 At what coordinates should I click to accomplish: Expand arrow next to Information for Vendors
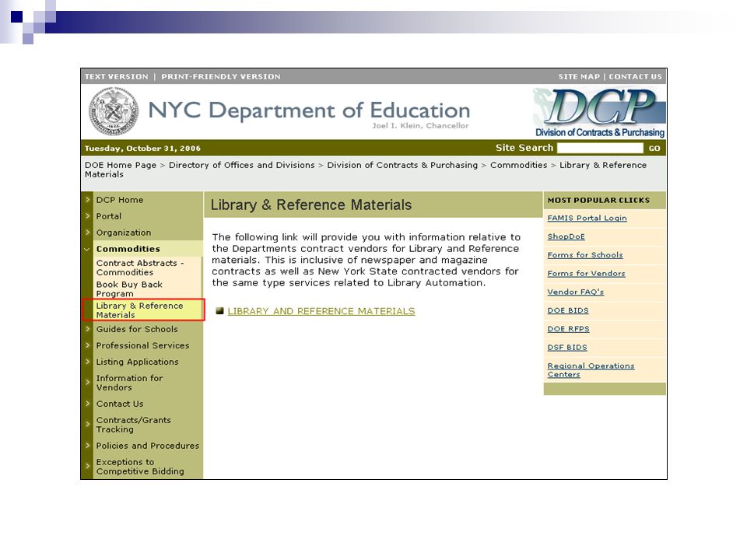tap(87, 383)
